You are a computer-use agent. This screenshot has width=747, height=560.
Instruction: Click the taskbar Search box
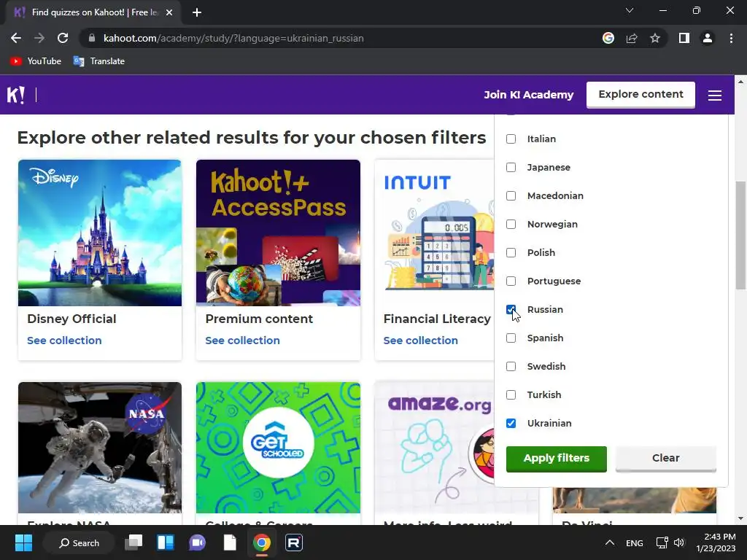coord(79,542)
